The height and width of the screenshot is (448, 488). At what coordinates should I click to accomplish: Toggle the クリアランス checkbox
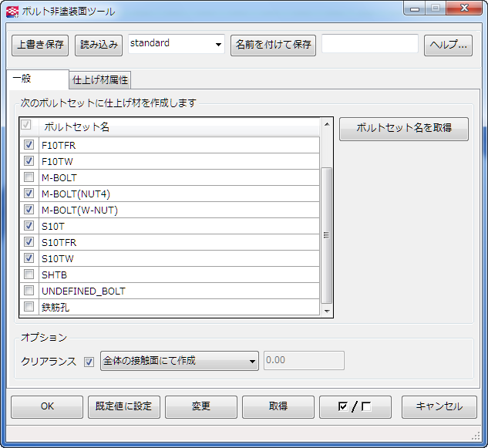(89, 362)
